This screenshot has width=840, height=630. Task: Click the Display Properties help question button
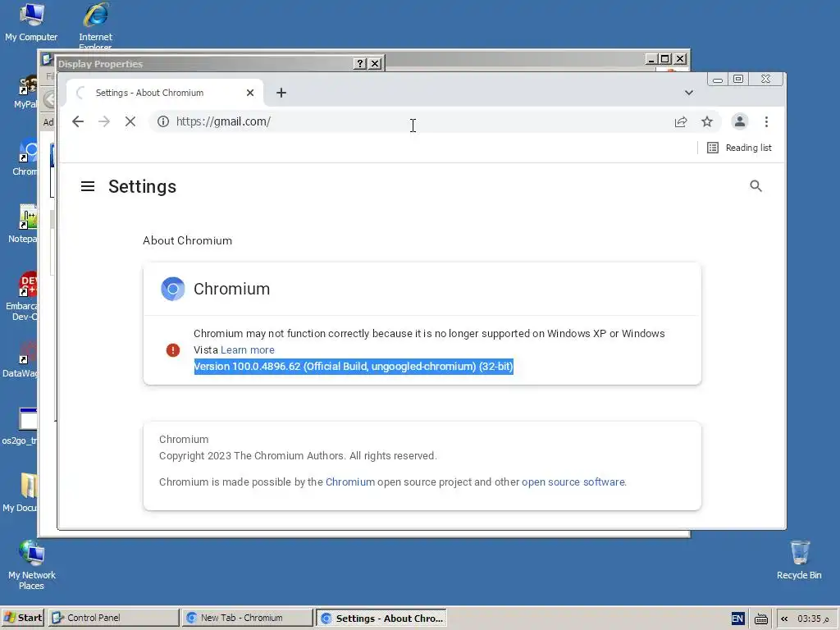[360, 64]
